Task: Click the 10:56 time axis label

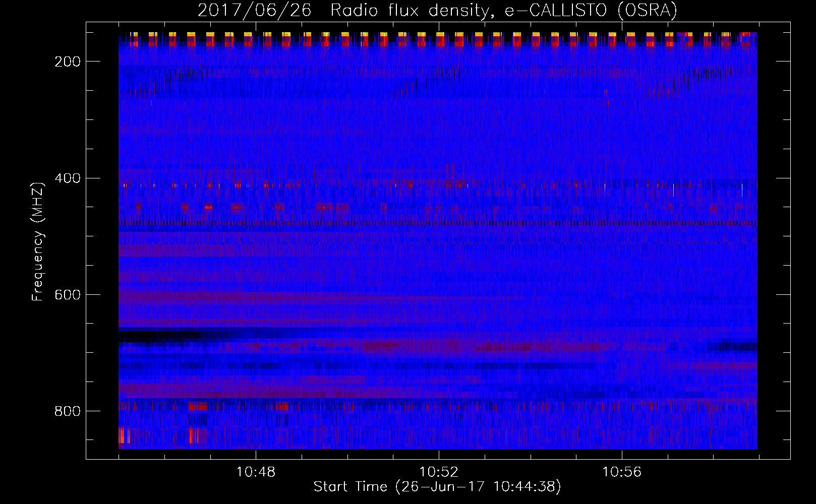Action: coord(622,472)
